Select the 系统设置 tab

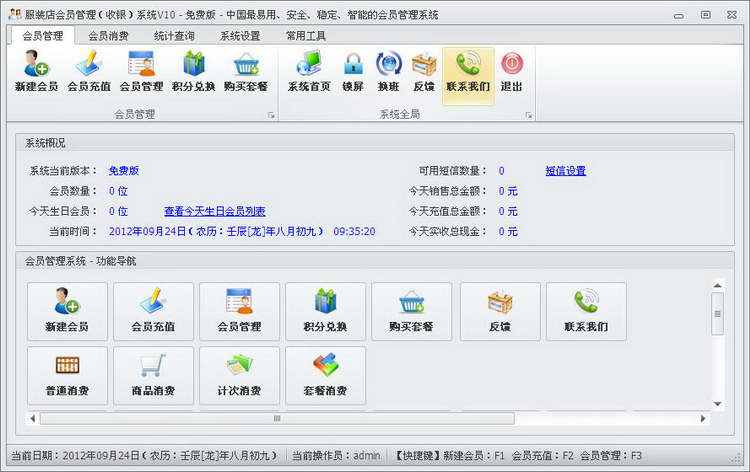point(240,36)
